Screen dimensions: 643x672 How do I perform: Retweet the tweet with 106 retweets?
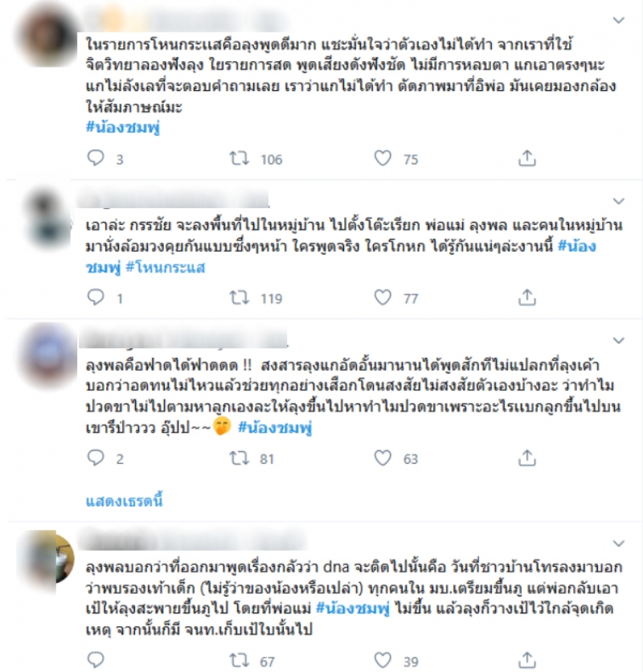[239, 158]
